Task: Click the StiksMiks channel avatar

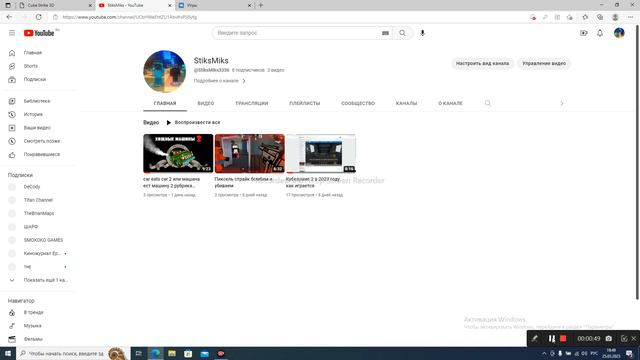Action: click(x=164, y=71)
